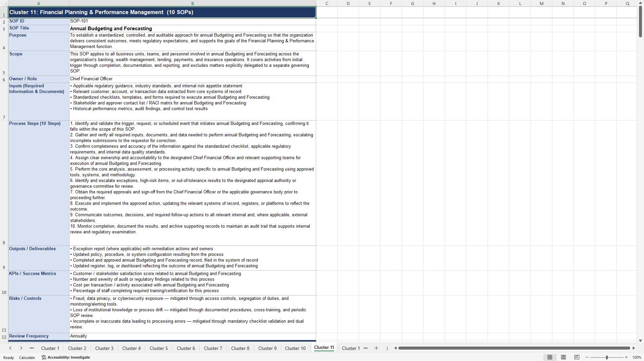Click vertical scrollbar down arrow
644x361 pixels.
(640, 341)
